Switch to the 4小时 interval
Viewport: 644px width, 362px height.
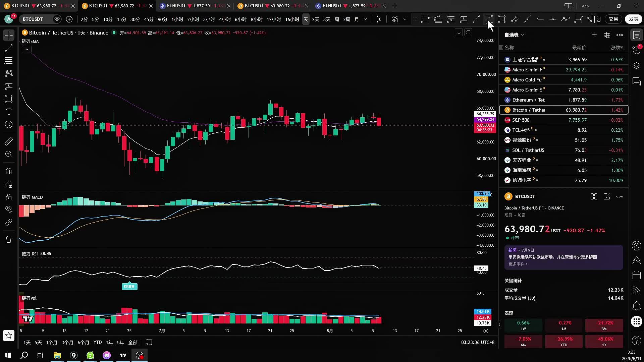click(x=225, y=19)
